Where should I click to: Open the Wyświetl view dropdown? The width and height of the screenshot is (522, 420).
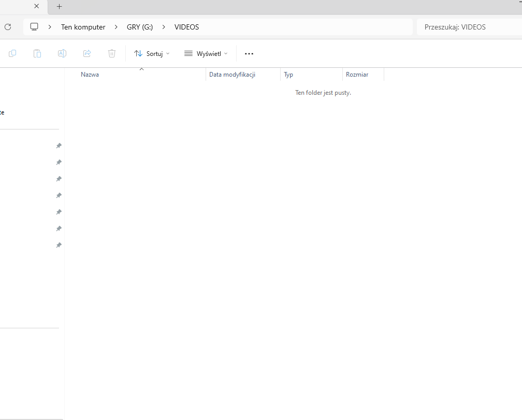pyautogui.click(x=206, y=53)
